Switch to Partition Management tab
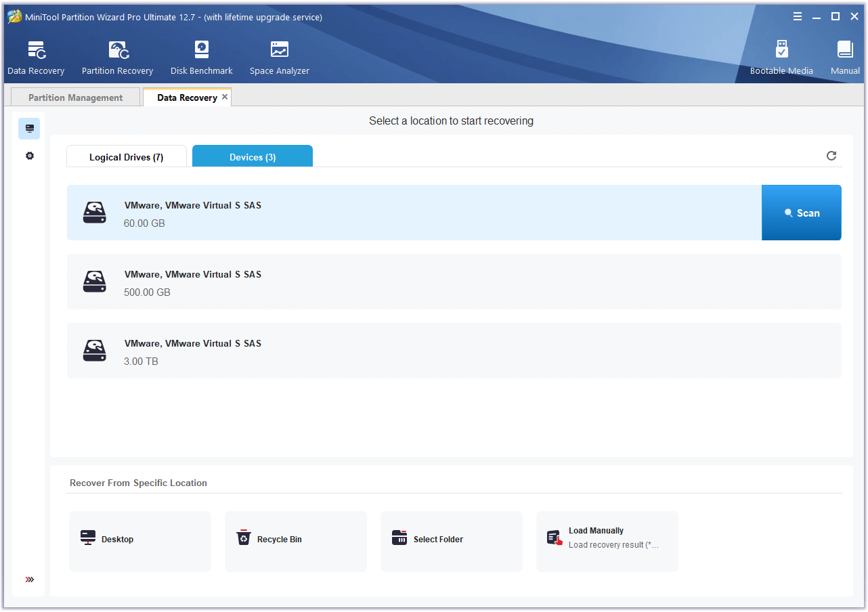Image resolution: width=868 pixels, height=612 pixels. coord(75,97)
